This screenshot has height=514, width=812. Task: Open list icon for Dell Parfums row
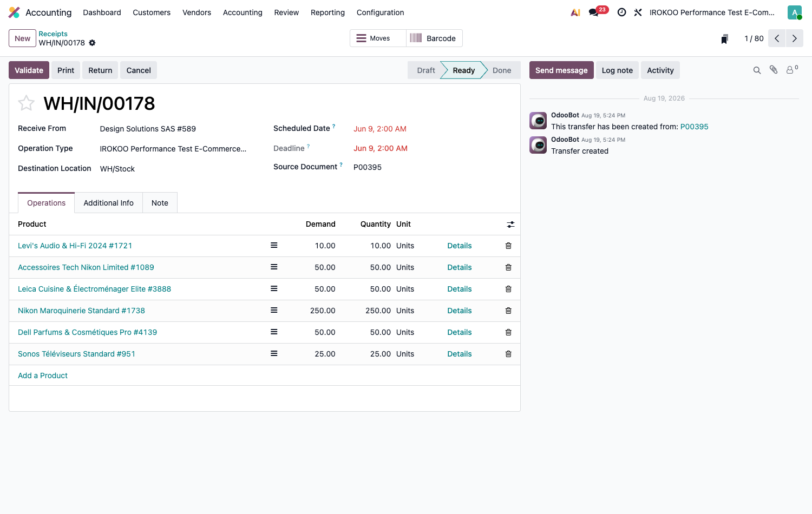274,332
